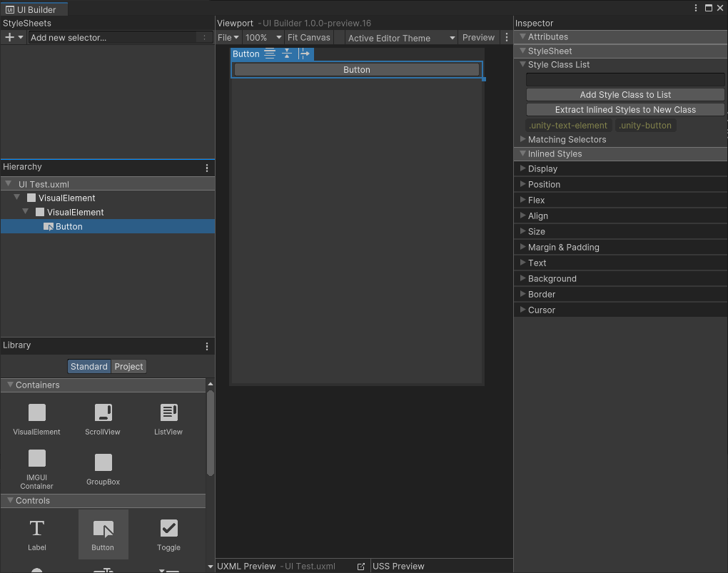Open the Hierarchy panel options menu
Viewport: 728px width, 573px height.
coord(207,168)
